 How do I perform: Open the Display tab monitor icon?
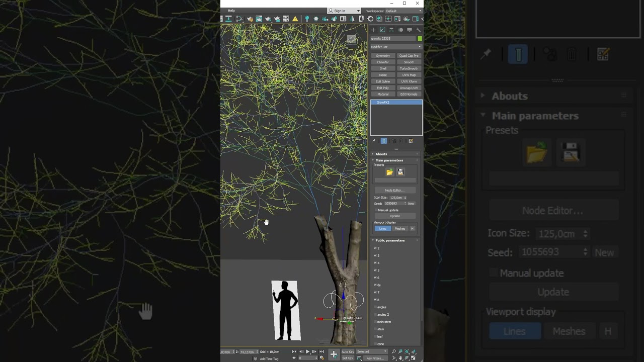point(410,30)
